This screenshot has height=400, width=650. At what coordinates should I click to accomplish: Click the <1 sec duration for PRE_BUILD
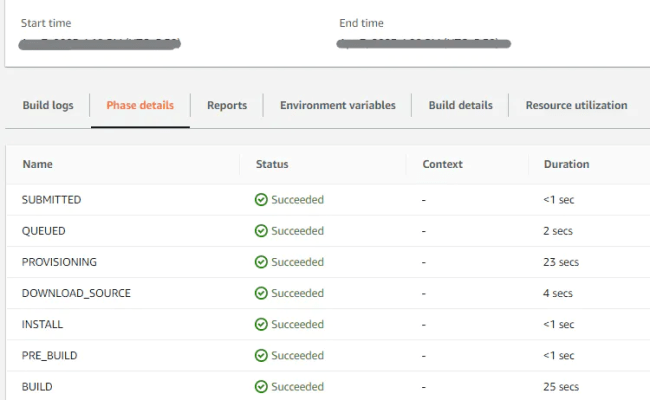(x=559, y=355)
